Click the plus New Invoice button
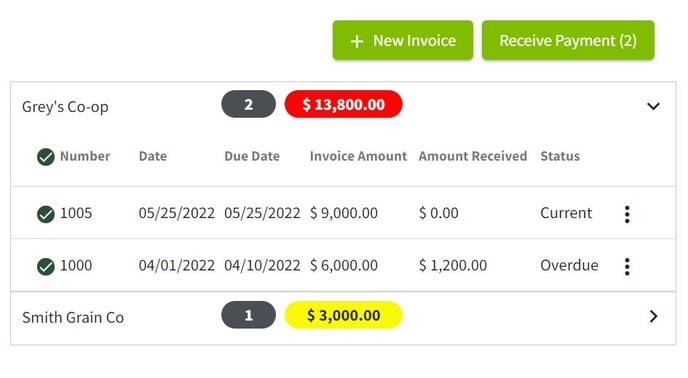688x378 pixels. pos(403,40)
